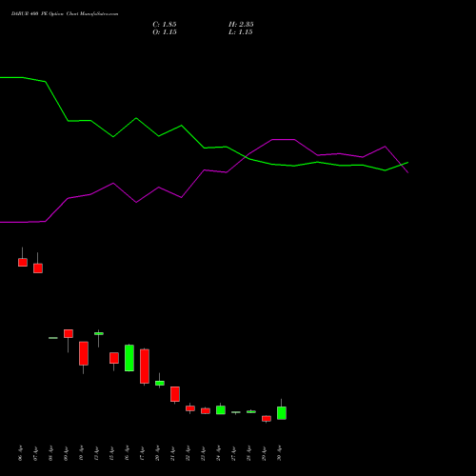Click the close value "C: 1.85"

click(165, 25)
